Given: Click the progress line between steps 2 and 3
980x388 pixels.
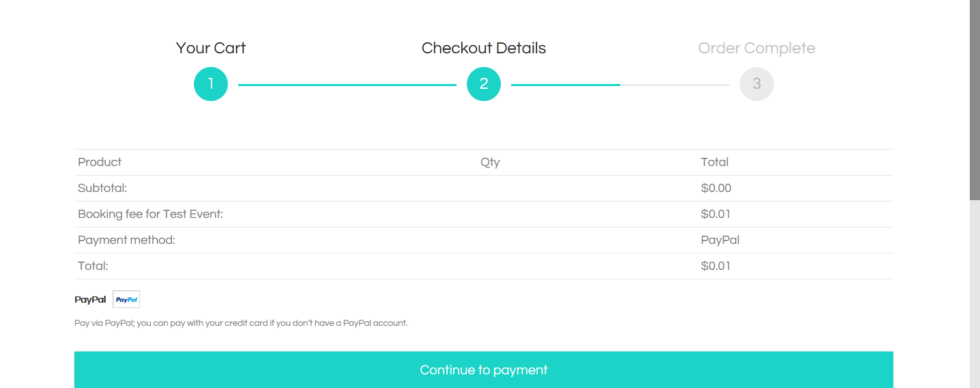Looking at the screenshot, I should [x=620, y=85].
